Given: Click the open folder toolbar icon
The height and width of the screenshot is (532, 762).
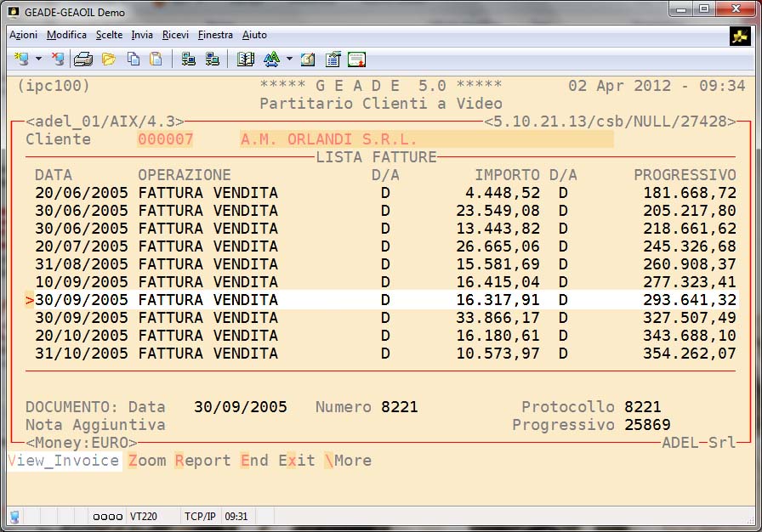Looking at the screenshot, I should 108,59.
